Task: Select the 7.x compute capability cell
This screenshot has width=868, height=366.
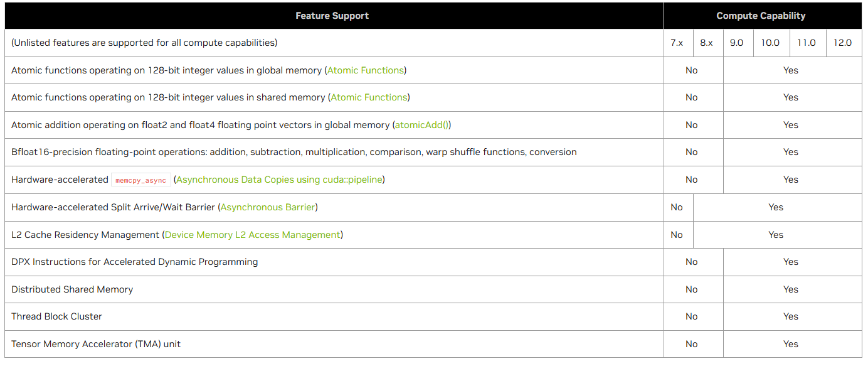Action: pos(677,43)
